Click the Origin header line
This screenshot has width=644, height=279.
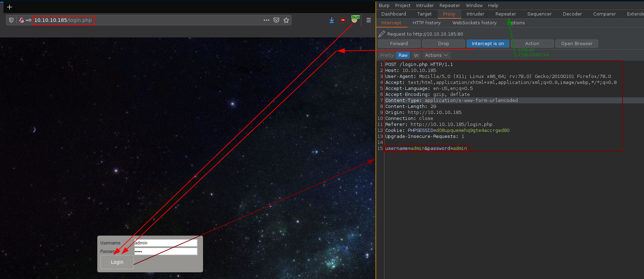[423, 112]
